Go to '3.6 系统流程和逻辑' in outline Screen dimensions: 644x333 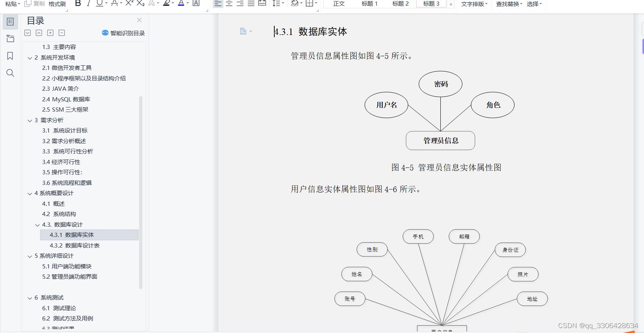67,183
